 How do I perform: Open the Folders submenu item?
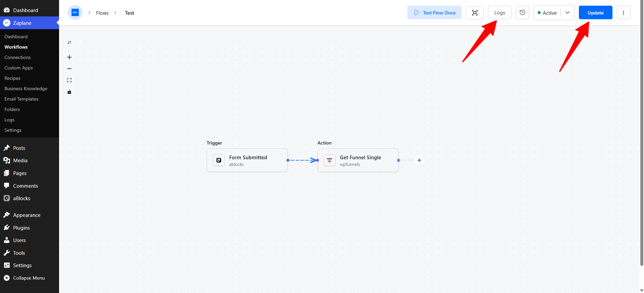coord(12,109)
